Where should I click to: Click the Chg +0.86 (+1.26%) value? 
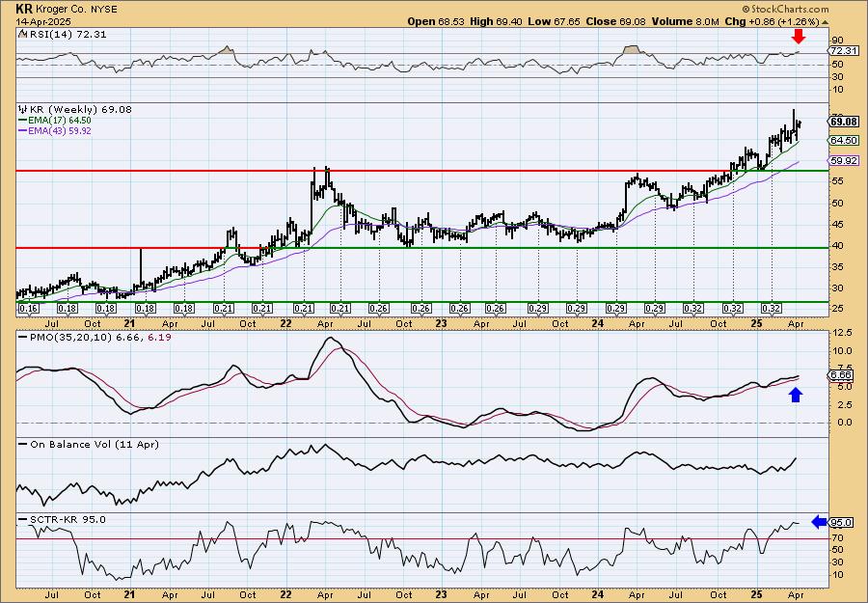772,21
